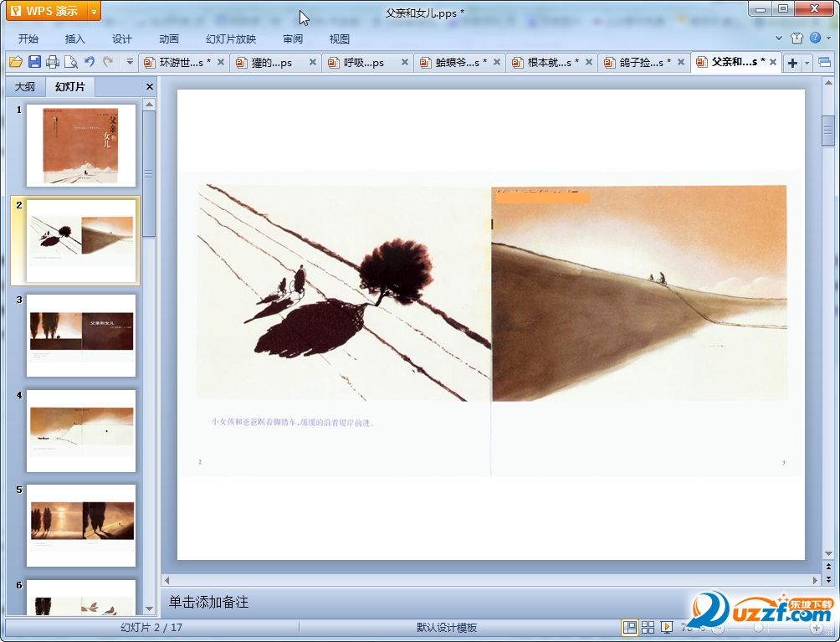Screen dimensions: 840x642
Task: Close the 呼吸...ps document tab
Action: tap(405, 62)
